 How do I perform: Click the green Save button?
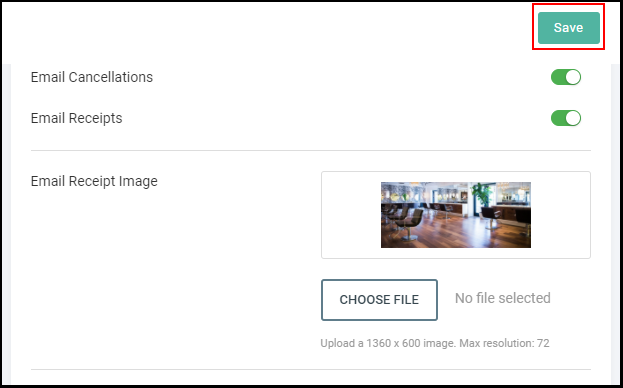[x=569, y=28]
